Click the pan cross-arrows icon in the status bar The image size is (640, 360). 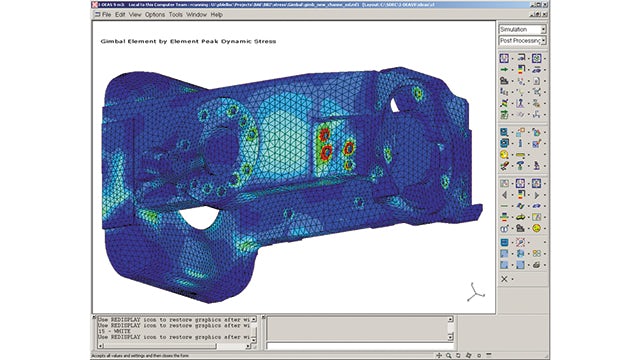coord(439,356)
